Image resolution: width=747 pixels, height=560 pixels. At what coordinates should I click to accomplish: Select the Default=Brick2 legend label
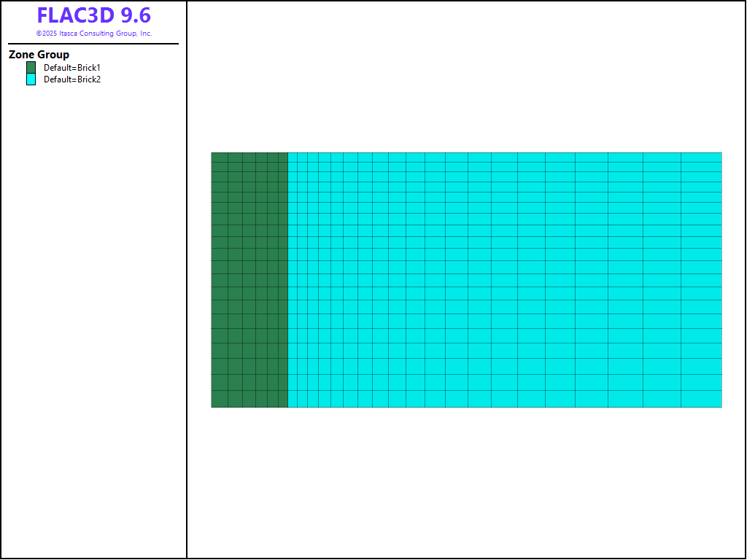click(x=71, y=79)
